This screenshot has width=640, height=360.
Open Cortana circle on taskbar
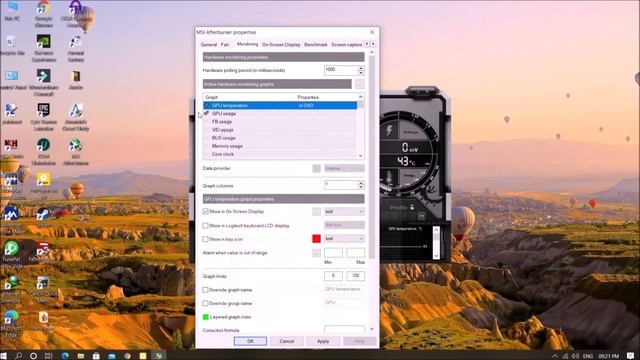[x=33, y=356]
